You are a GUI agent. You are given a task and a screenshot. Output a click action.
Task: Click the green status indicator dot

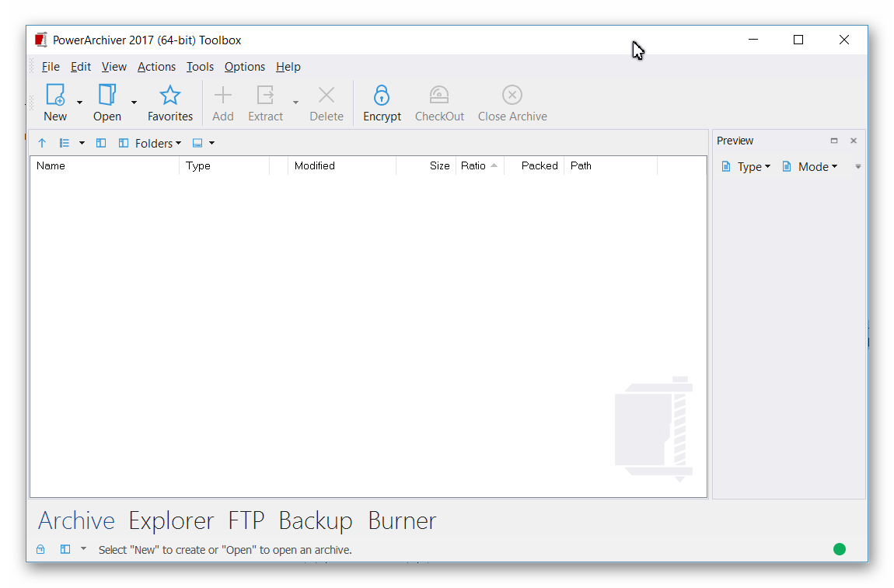pyautogui.click(x=840, y=549)
